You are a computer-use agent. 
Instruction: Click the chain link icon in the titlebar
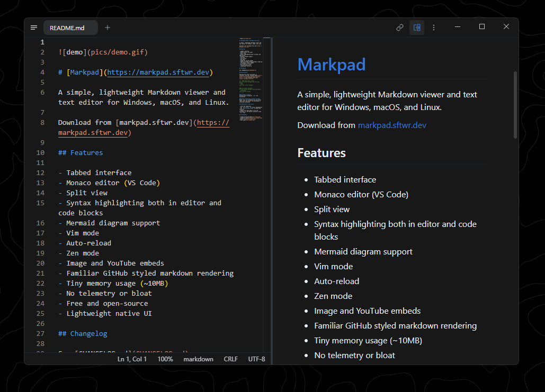point(400,27)
